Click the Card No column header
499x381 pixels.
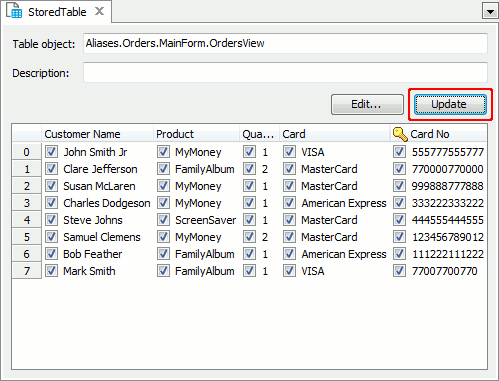(438, 134)
